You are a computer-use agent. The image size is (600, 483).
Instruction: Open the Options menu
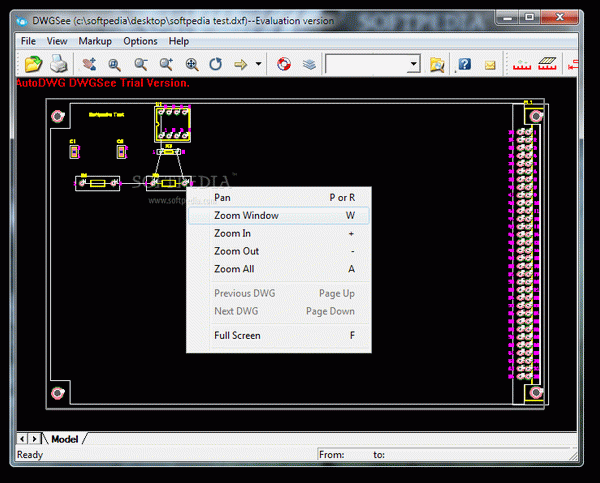click(140, 41)
